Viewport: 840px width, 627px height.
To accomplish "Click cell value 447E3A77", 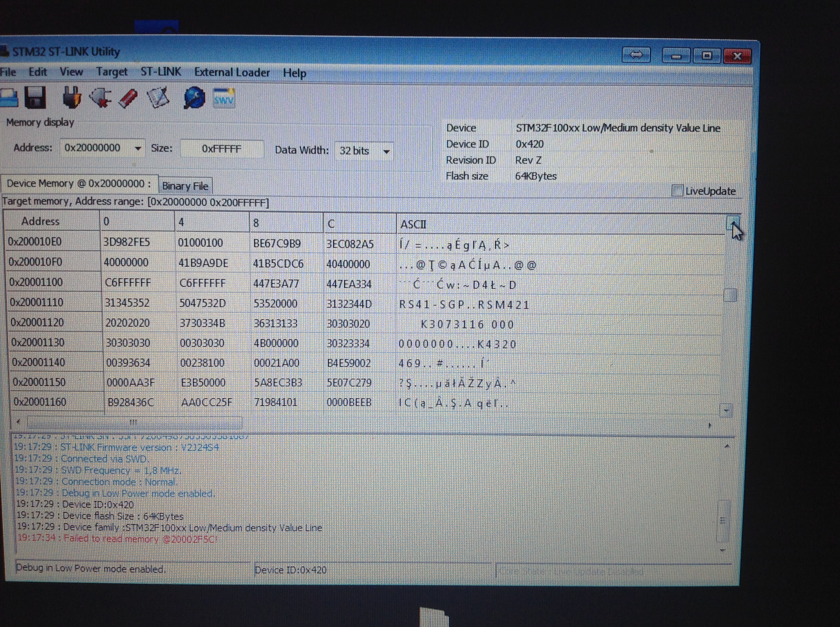I will [x=276, y=283].
